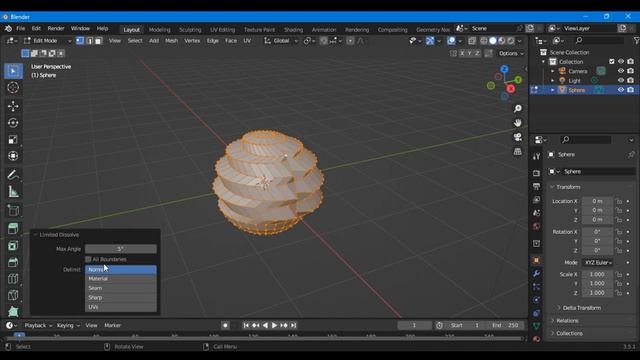The width and height of the screenshot is (640, 360).
Task: Activate the Move tool
Action: click(x=13, y=106)
